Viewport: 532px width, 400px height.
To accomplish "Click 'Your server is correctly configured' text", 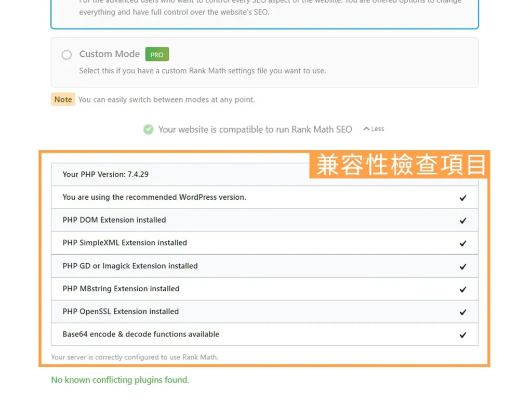I will coord(135,357).
